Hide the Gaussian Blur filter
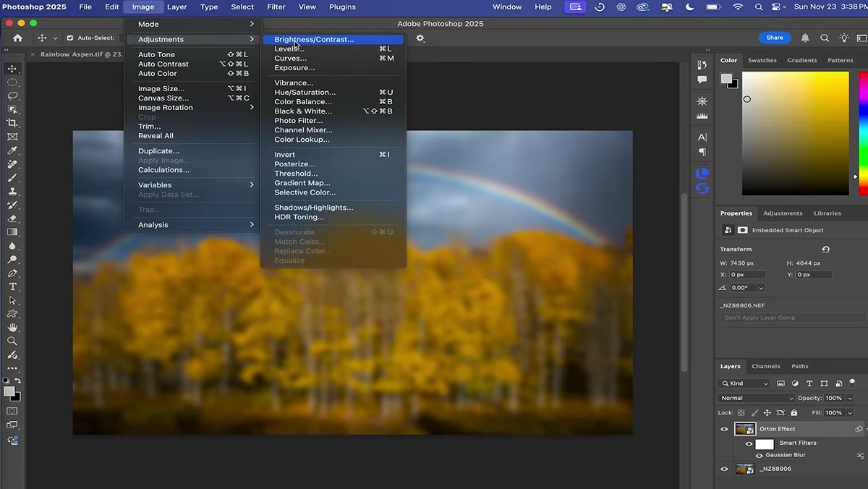 point(759,456)
